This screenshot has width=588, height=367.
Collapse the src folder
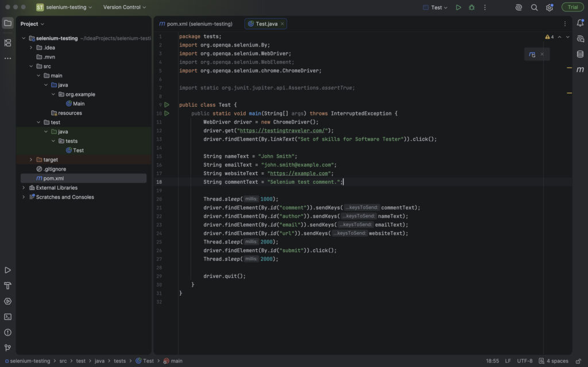tap(31, 67)
